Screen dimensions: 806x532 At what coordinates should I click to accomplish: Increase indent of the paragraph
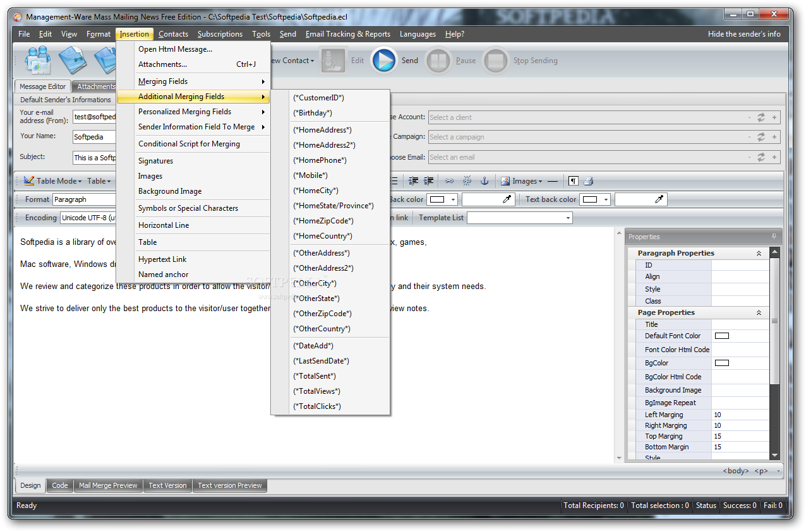[428, 181]
